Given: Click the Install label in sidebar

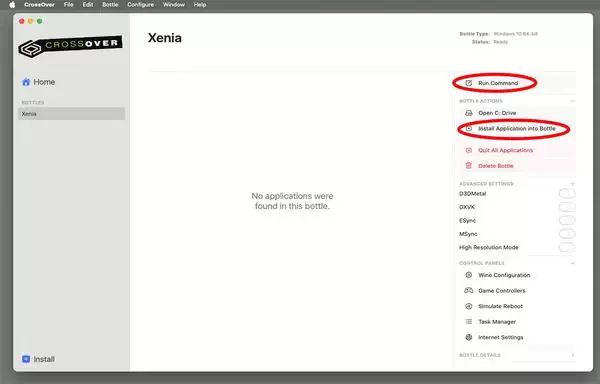Looking at the screenshot, I should click(44, 359).
